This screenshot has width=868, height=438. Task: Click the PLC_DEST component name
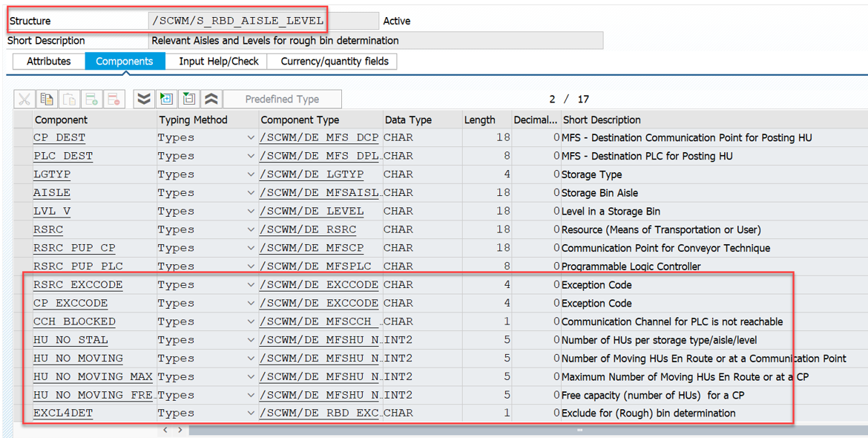pyautogui.click(x=63, y=156)
